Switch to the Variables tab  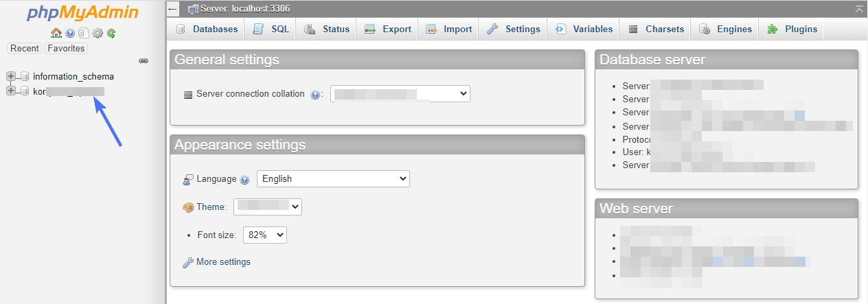584,29
